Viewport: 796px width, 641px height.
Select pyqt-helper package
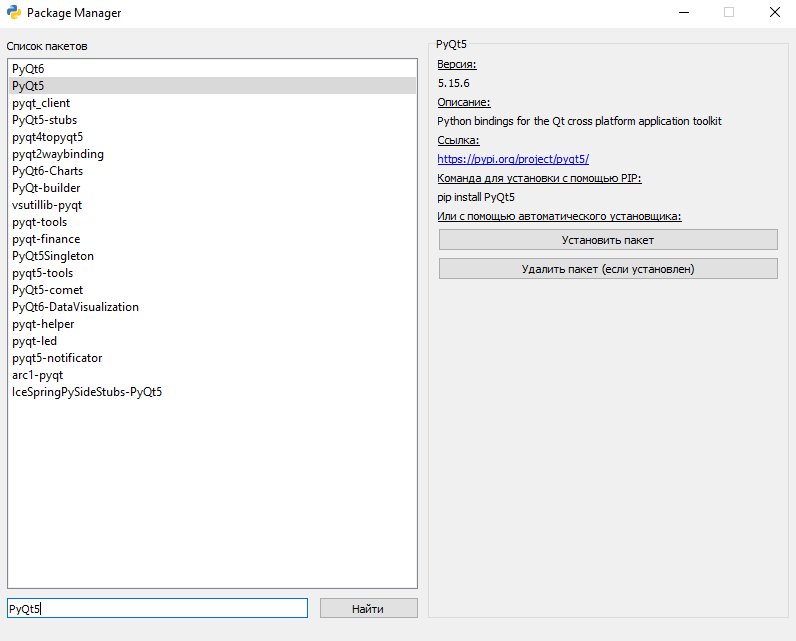click(212, 324)
